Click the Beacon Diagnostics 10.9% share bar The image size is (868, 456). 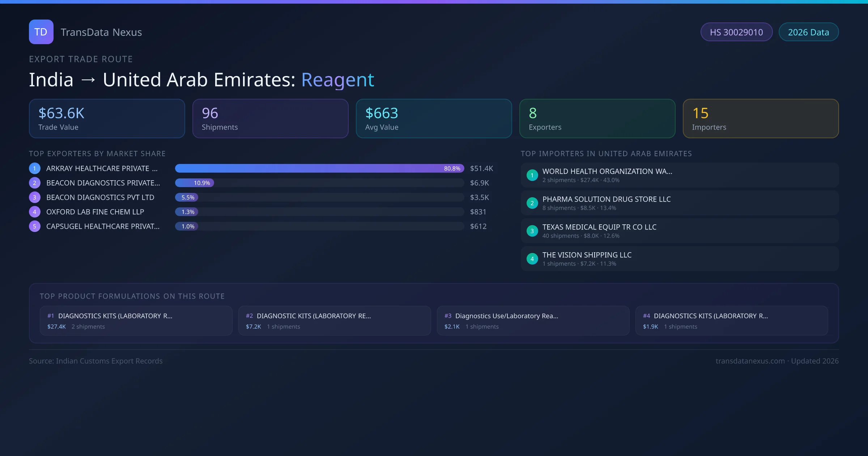(195, 183)
